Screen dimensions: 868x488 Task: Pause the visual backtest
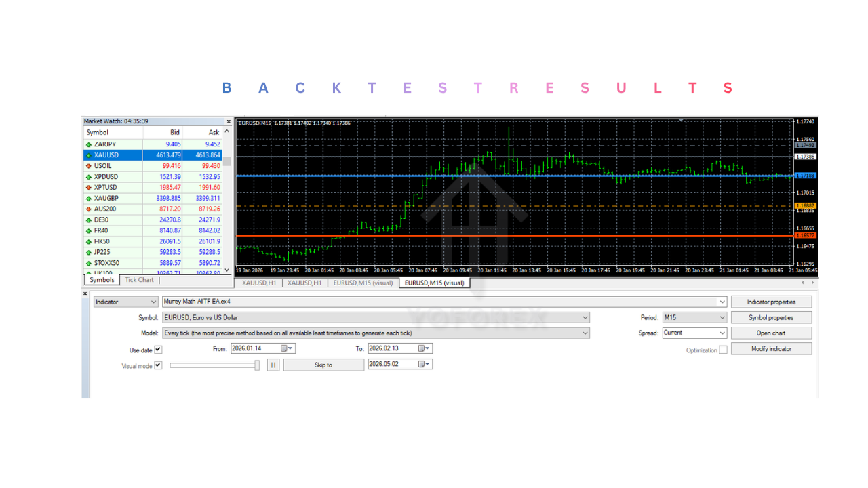point(273,365)
